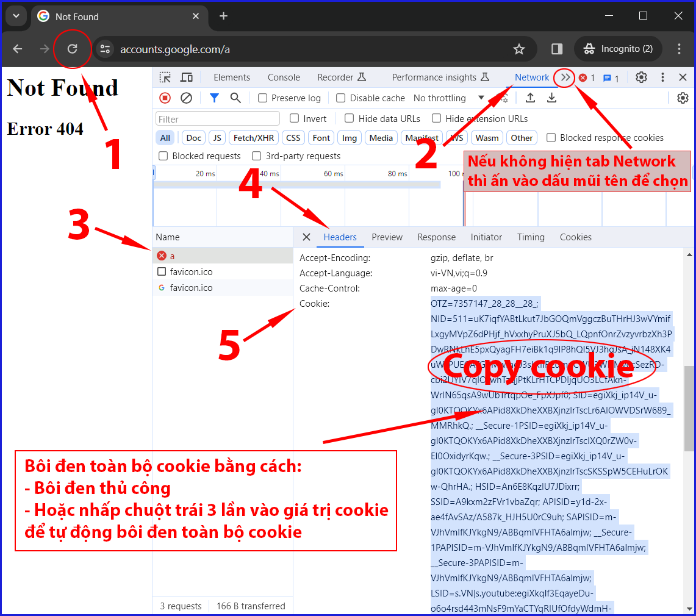Switch to the Initiator detail tab

coord(486,237)
